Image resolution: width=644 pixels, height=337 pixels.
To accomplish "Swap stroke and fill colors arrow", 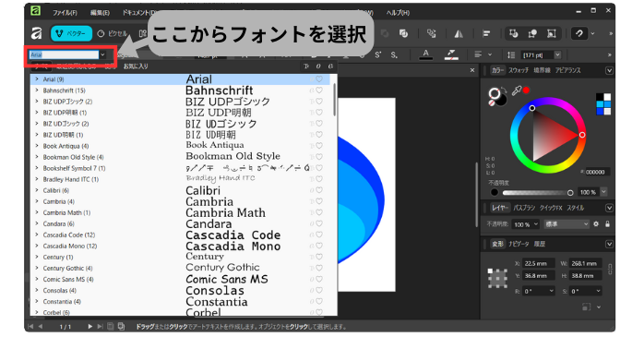I will (x=505, y=90).
